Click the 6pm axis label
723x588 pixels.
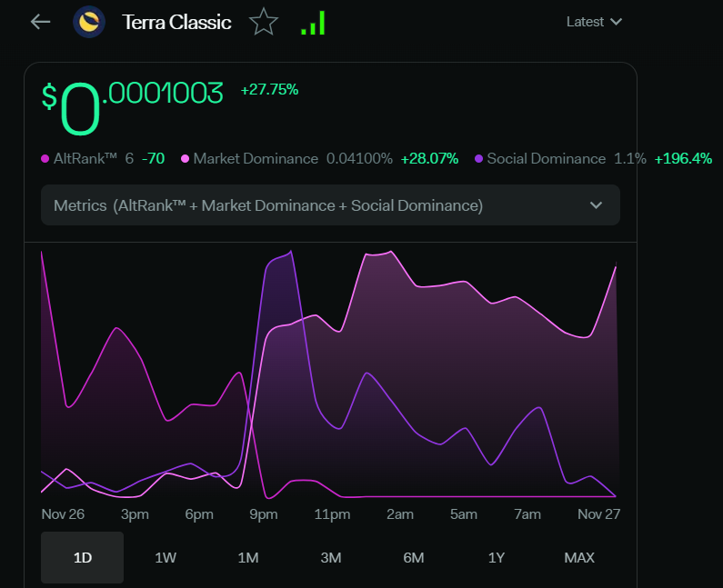click(x=199, y=514)
